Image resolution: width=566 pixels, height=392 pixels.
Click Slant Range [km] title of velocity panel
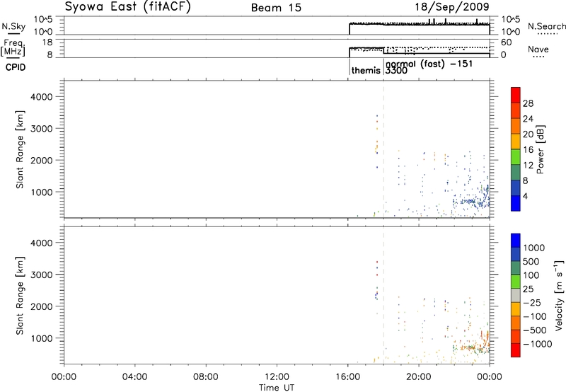pos(20,296)
